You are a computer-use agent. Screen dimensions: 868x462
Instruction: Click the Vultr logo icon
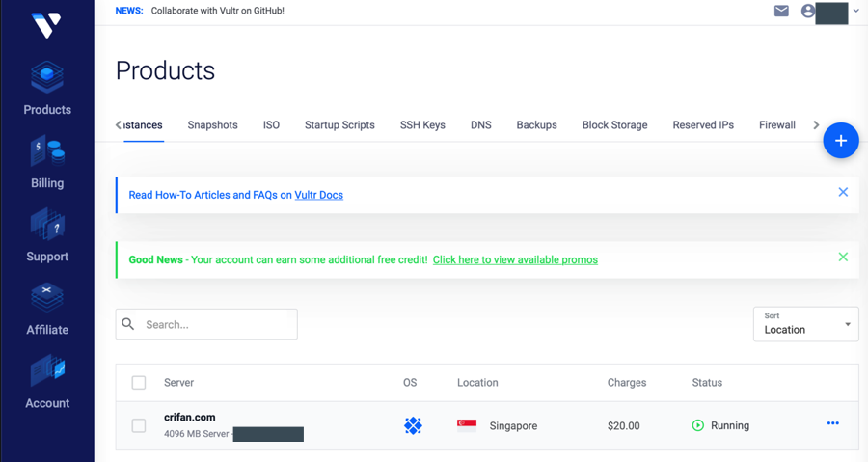(x=45, y=25)
